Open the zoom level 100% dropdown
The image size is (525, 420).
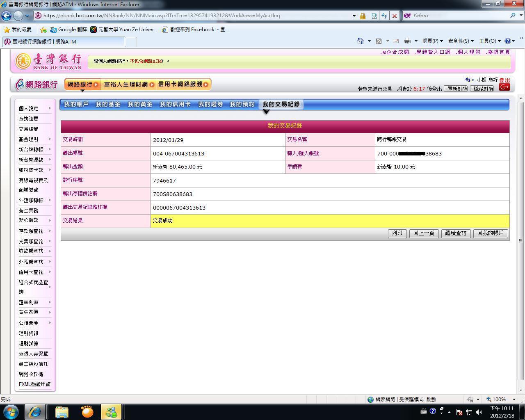click(501, 399)
